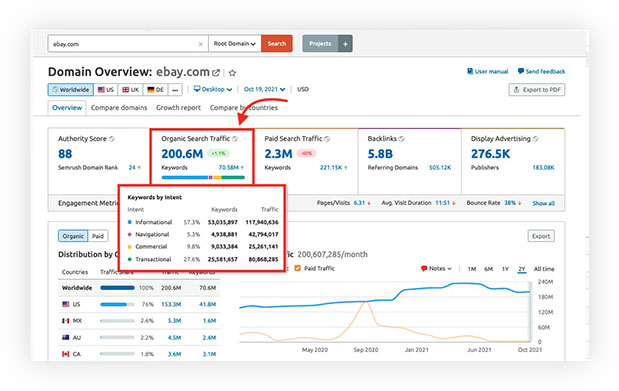Select 1M time range

(x=472, y=269)
